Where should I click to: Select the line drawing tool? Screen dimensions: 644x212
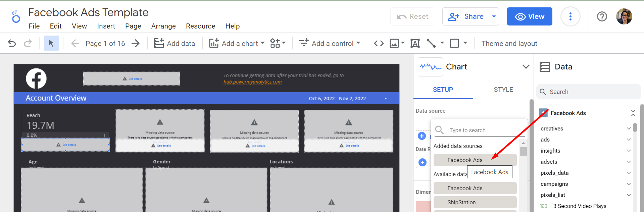(x=431, y=43)
